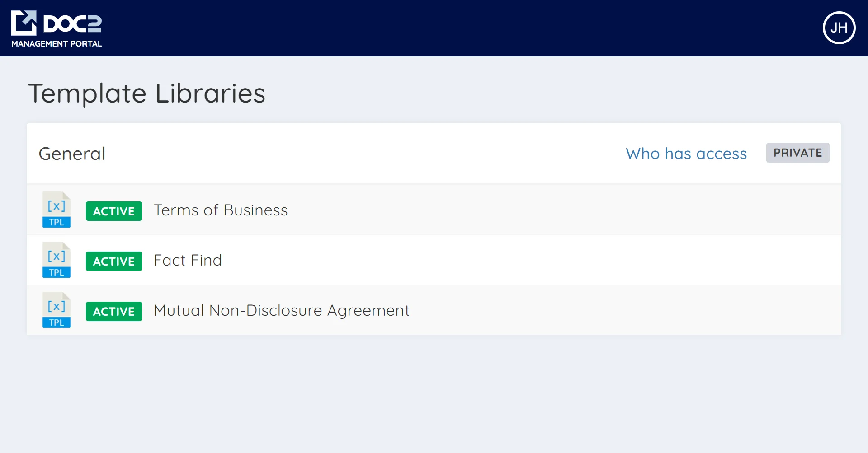Open the Fact Find template
This screenshot has width=868, height=453.
pyautogui.click(x=188, y=260)
